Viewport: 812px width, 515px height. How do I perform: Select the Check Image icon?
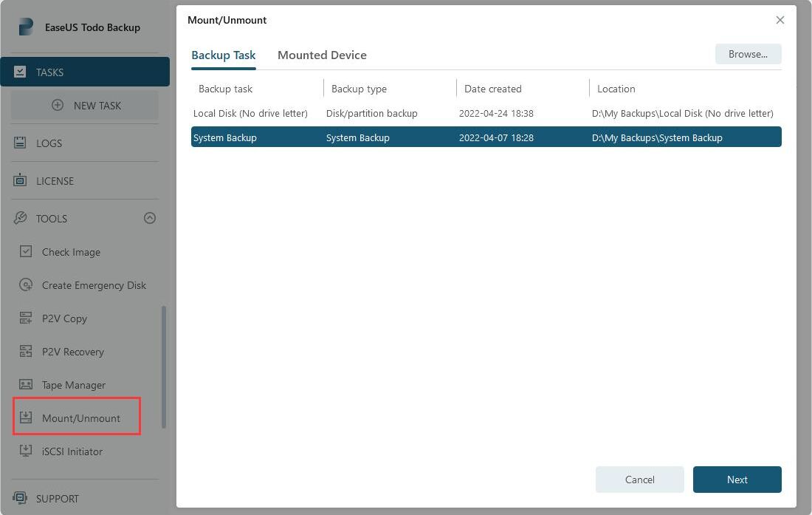[x=26, y=251]
